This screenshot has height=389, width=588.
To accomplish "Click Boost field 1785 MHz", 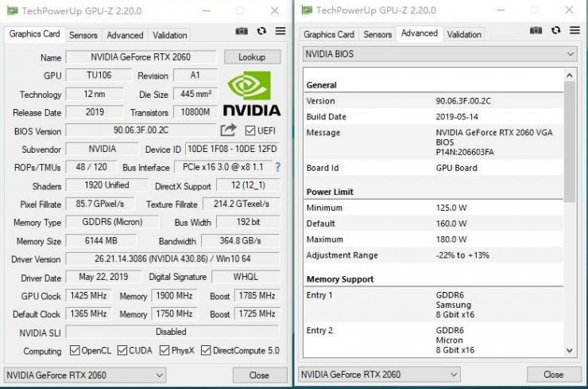I will (x=257, y=295).
